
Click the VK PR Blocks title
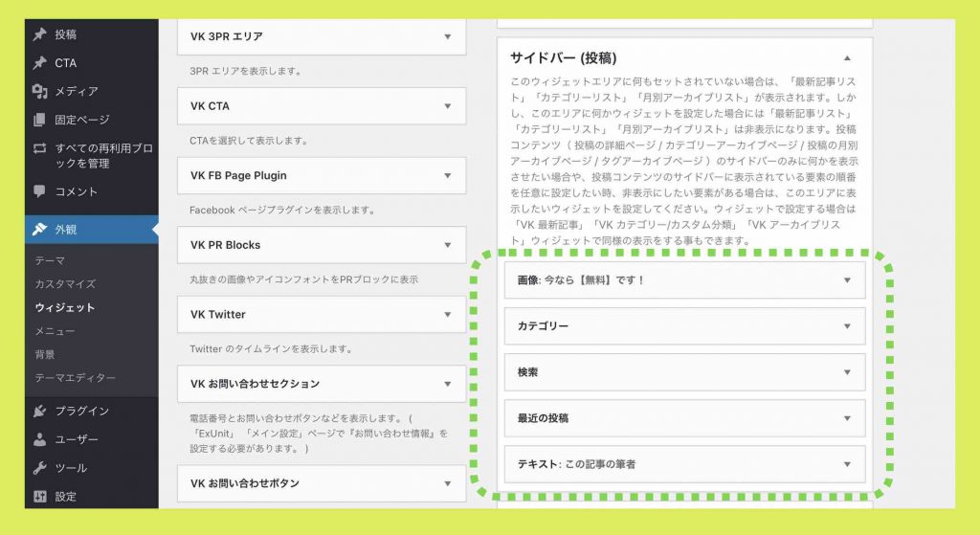coord(225,245)
